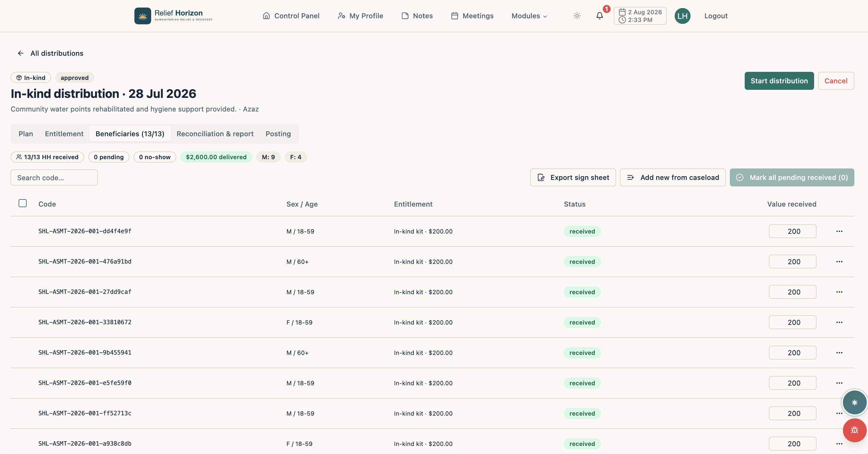Focus the Search code input field
Image resolution: width=868 pixels, height=454 pixels.
click(54, 177)
